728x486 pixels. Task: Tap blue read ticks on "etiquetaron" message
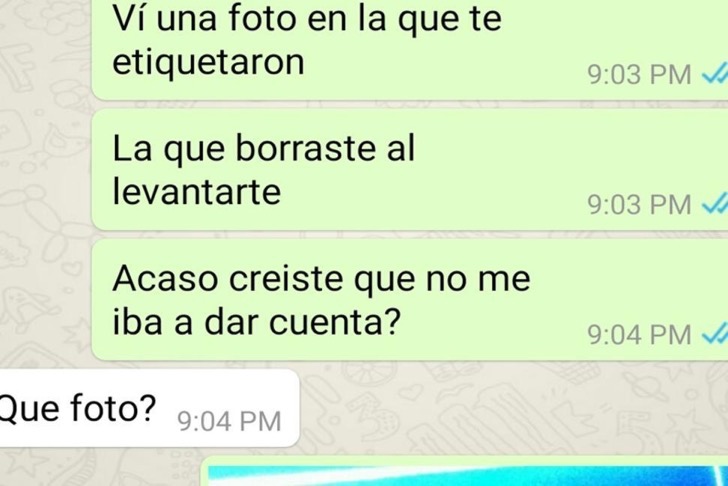pyautogui.click(x=714, y=74)
